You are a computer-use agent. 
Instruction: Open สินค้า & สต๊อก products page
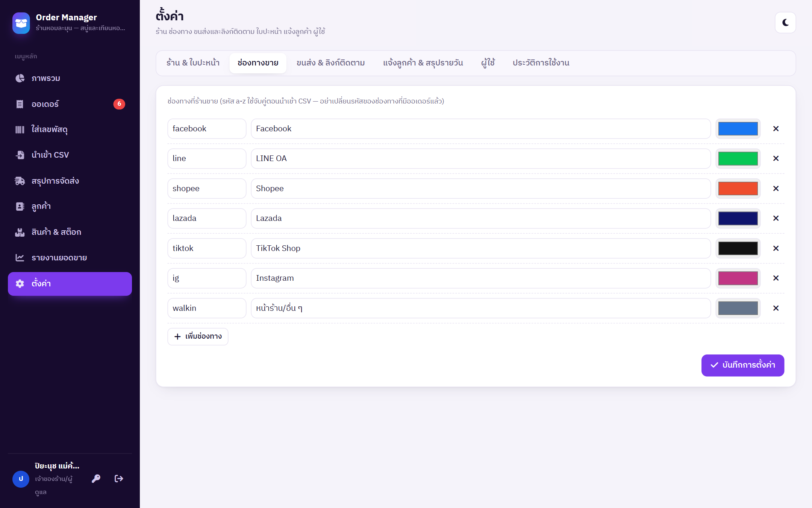coord(70,232)
